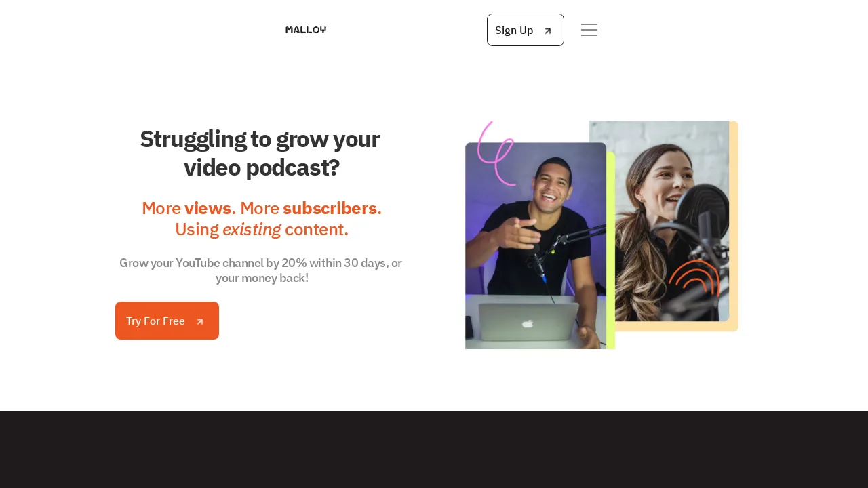
Task: Click the smiling man podcast photo
Action: pos(536,245)
